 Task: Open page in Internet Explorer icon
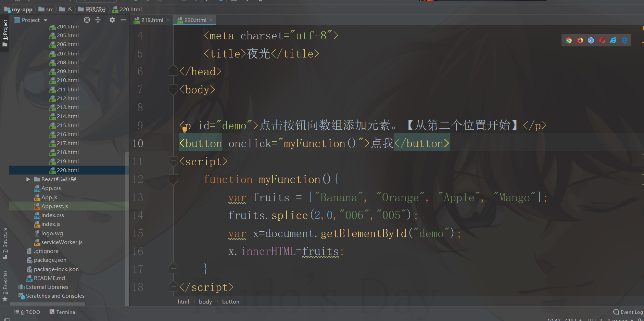click(x=613, y=40)
